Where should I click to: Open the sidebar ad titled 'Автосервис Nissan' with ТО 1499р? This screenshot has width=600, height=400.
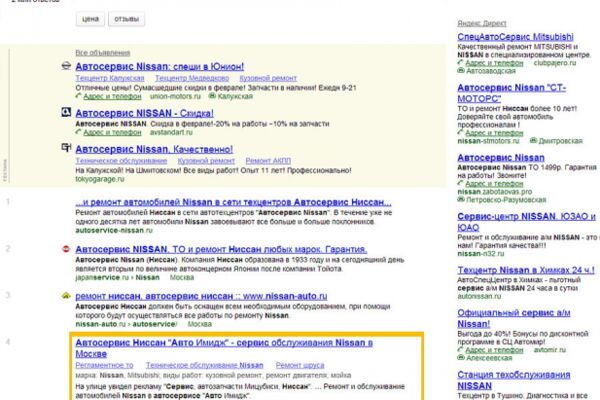501,158
